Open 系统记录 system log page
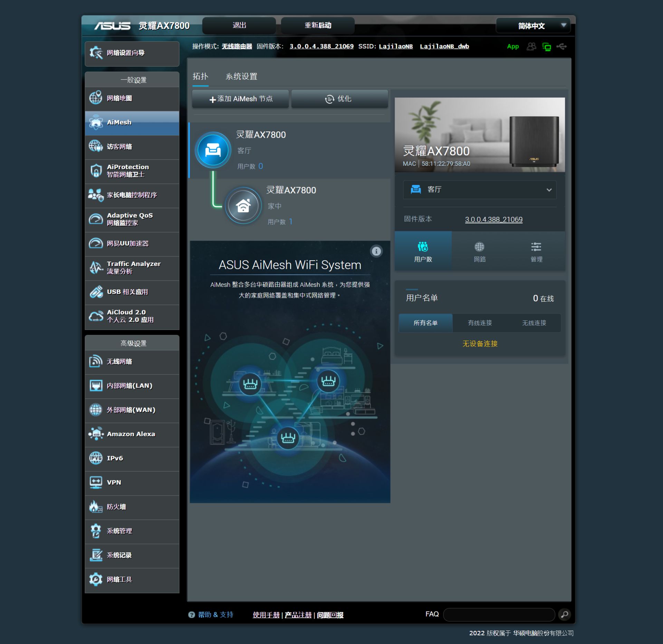Viewport: 663px width, 644px height. 132,555
